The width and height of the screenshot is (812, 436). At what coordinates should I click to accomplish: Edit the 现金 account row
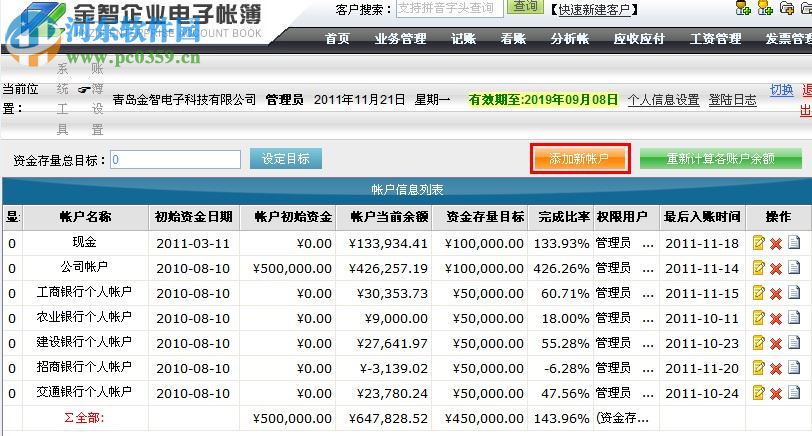pos(759,243)
